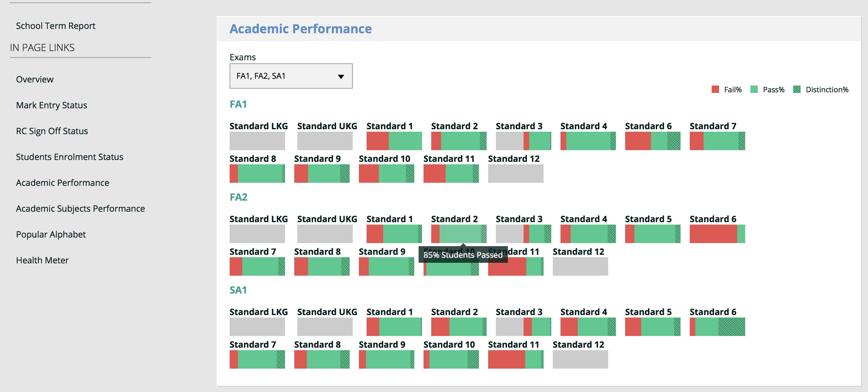This screenshot has height=392, width=868.
Task: Navigate to RC Sign Off Status
Action: coord(52,131)
